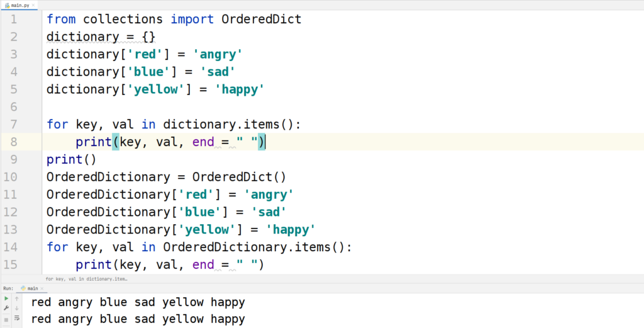Screen dimensions: 644x328
Task: Click line number 8 in the gutter
Action: (x=14, y=142)
